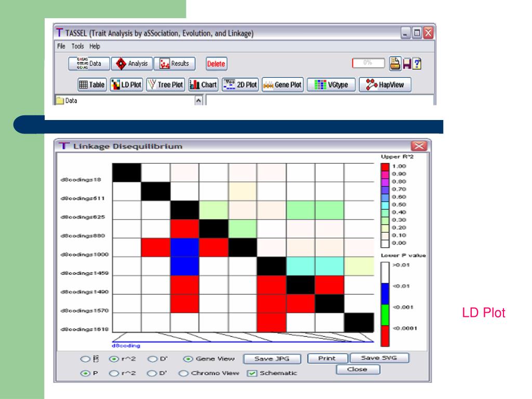Click the 0.50 cyan R^2 legend swatch
The image size is (532, 399).
click(x=385, y=205)
